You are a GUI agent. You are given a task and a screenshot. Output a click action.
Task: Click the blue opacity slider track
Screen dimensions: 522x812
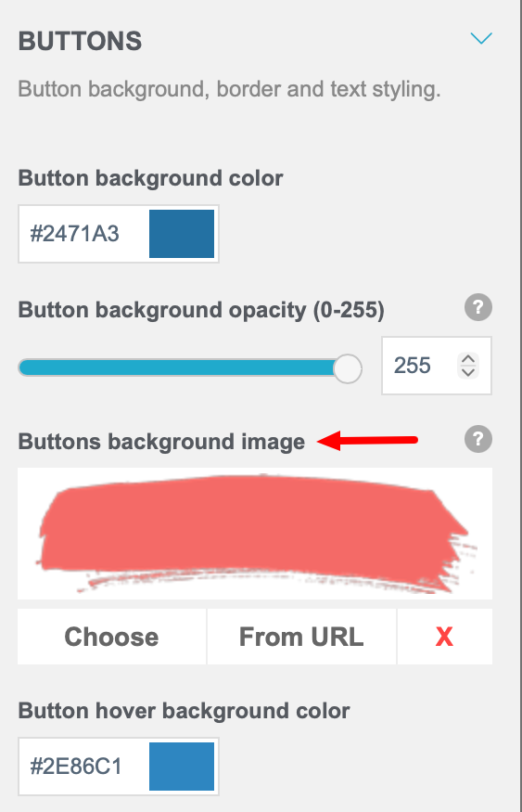(177, 368)
